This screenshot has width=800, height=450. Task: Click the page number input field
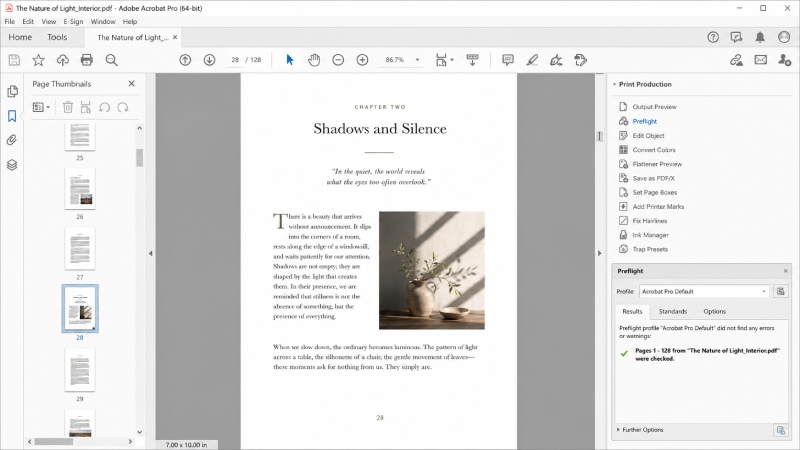click(235, 60)
